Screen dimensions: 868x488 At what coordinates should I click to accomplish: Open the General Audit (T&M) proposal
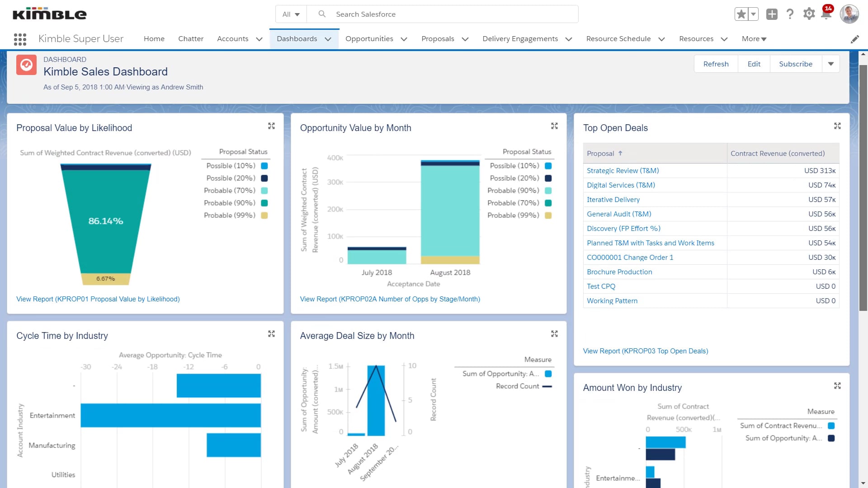click(x=619, y=214)
